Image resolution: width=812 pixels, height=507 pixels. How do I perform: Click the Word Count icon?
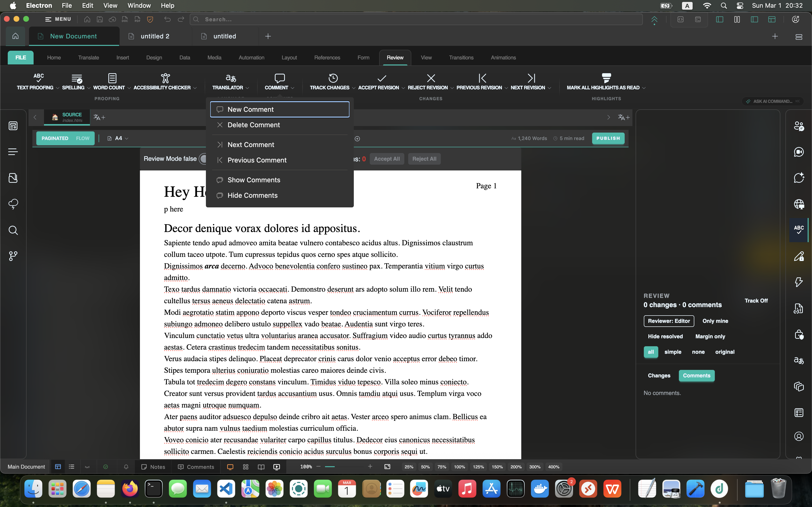click(112, 78)
